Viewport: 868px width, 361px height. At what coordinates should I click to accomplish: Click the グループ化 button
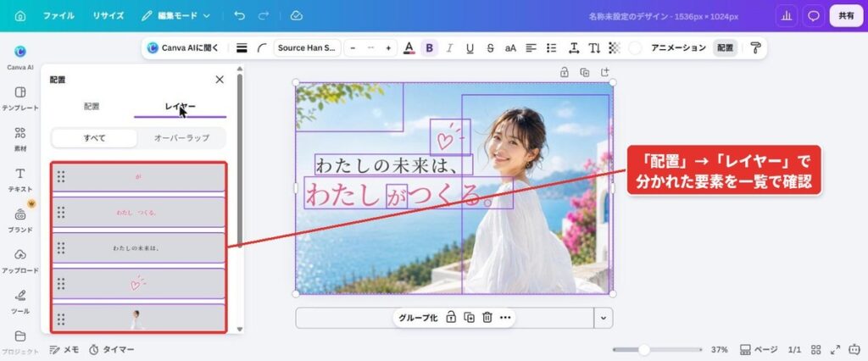418,318
